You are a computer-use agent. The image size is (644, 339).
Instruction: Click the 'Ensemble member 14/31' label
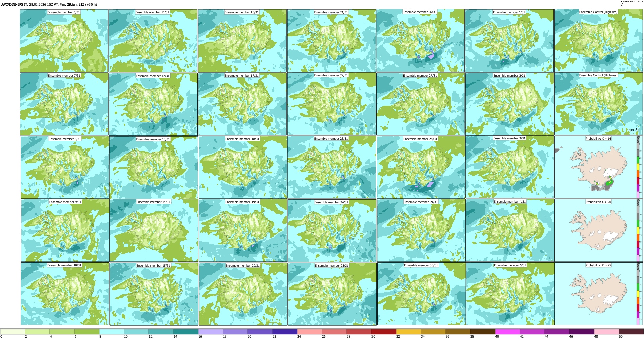tap(153, 202)
